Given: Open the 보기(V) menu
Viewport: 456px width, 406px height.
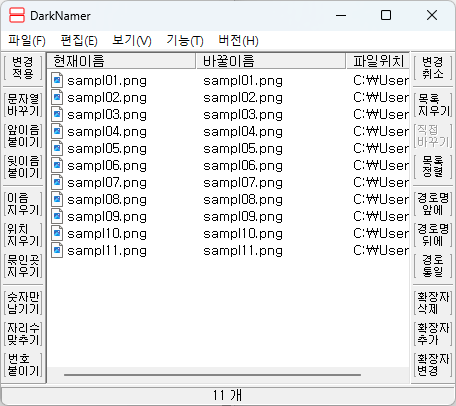Looking at the screenshot, I should point(132,41).
